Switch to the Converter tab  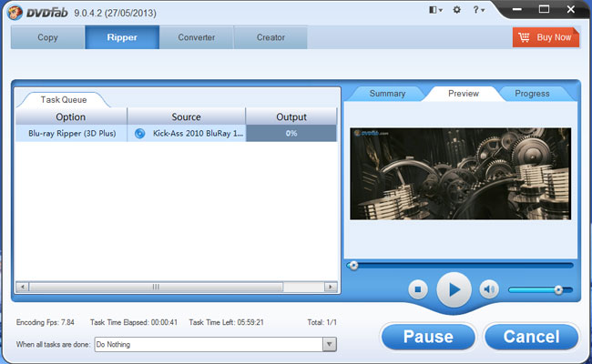pos(197,37)
